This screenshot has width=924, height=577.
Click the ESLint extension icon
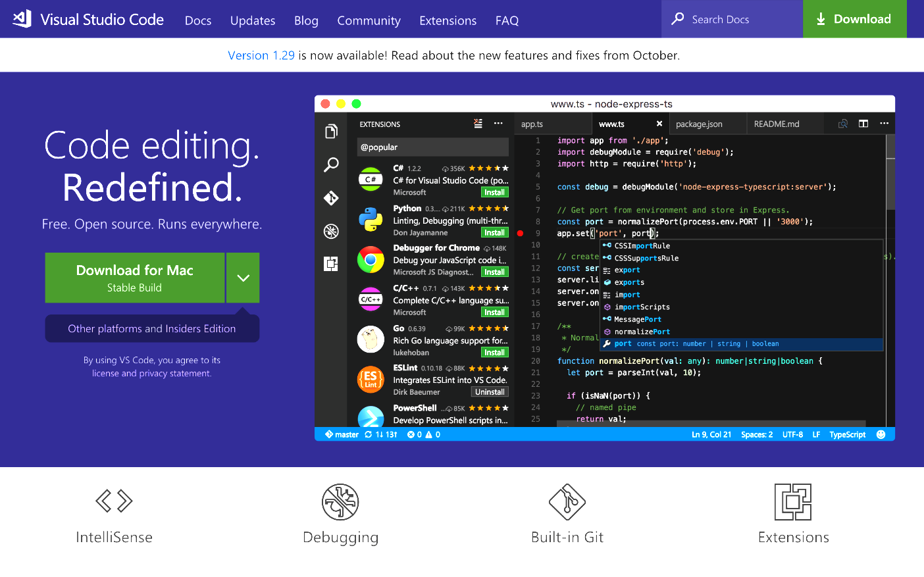click(x=371, y=380)
